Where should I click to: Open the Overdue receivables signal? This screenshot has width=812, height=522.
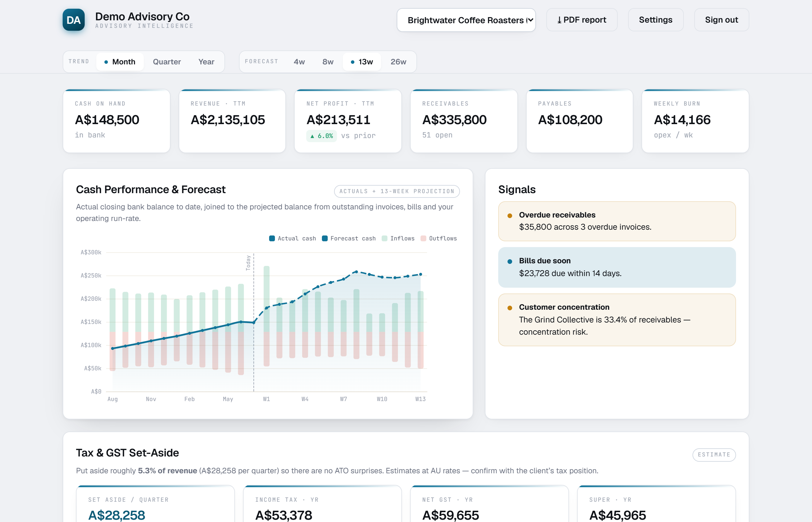point(617,221)
